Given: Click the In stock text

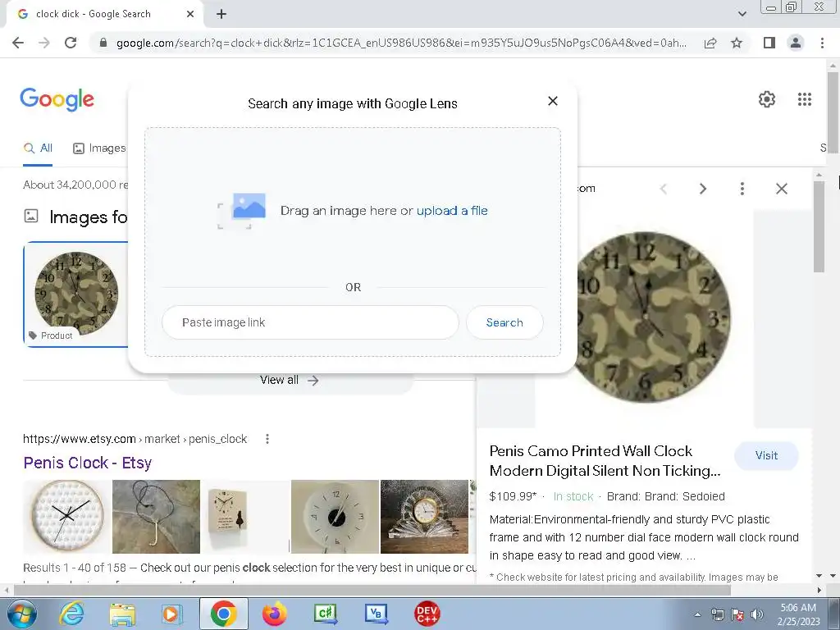Looking at the screenshot, I should tap(573, 496).
